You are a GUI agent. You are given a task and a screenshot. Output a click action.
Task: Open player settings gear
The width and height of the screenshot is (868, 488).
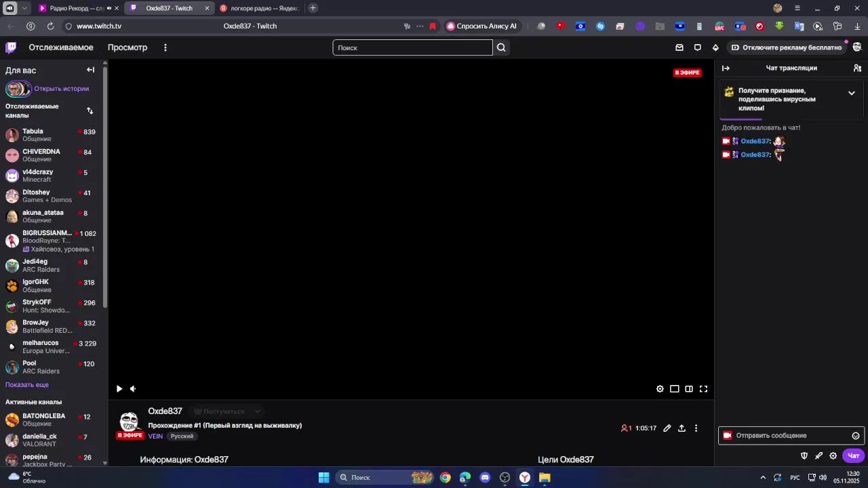click(660, 389)
